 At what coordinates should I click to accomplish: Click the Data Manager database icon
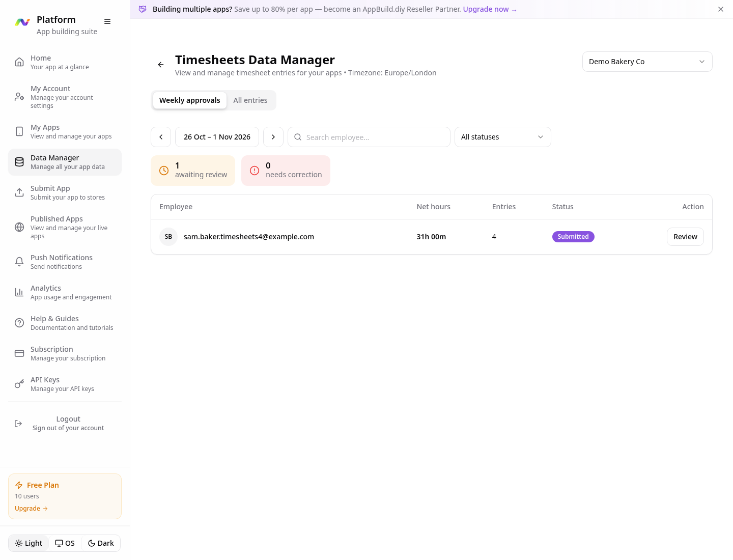19,162
